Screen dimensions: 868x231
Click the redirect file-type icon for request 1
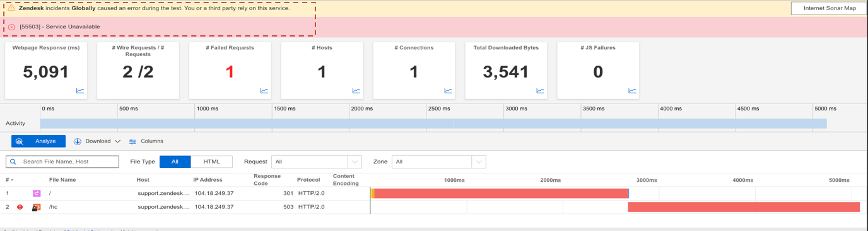click(37, 193)
